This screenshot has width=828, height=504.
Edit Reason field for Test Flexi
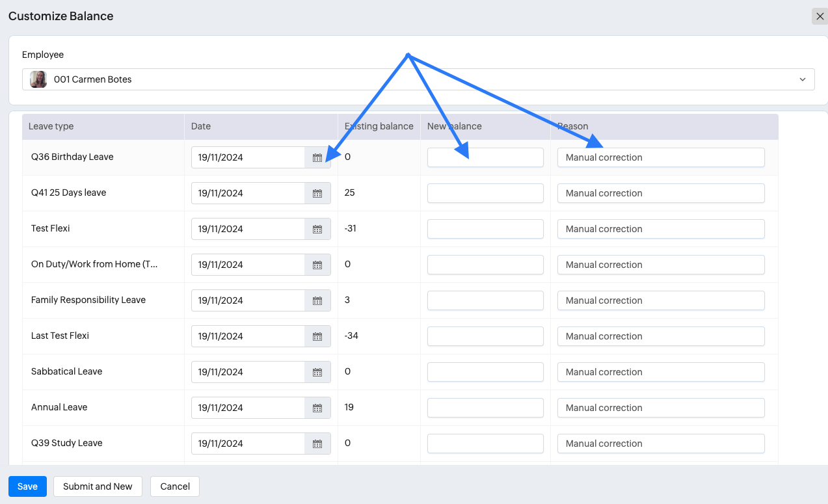click(x=661, y=229)
